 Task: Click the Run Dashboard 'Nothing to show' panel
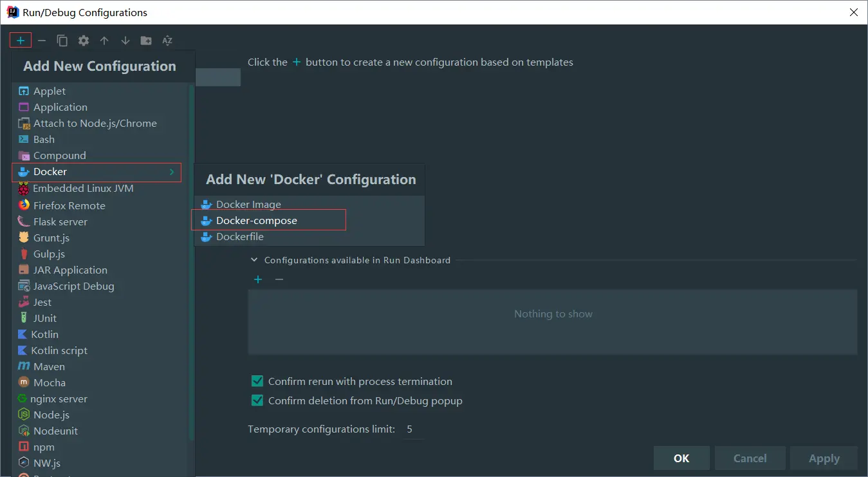[553, 322]
